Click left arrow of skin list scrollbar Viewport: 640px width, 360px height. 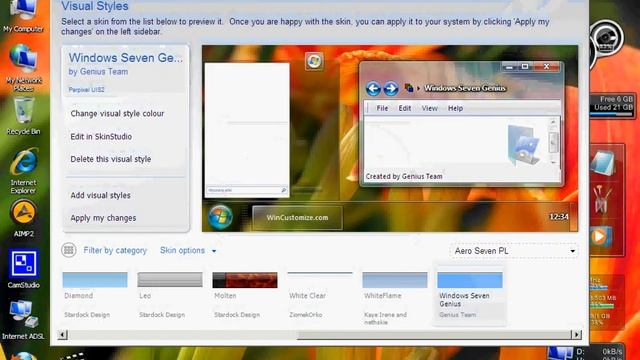click(62, 335)
